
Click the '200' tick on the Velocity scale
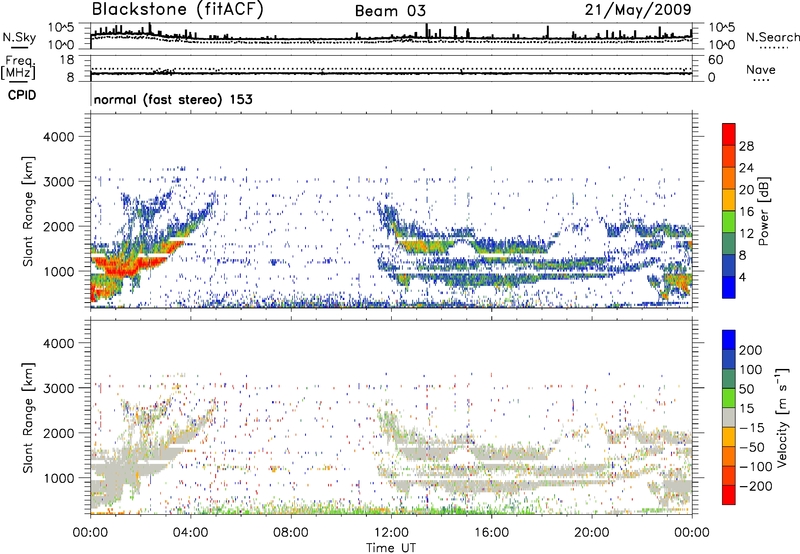point(751,350)
